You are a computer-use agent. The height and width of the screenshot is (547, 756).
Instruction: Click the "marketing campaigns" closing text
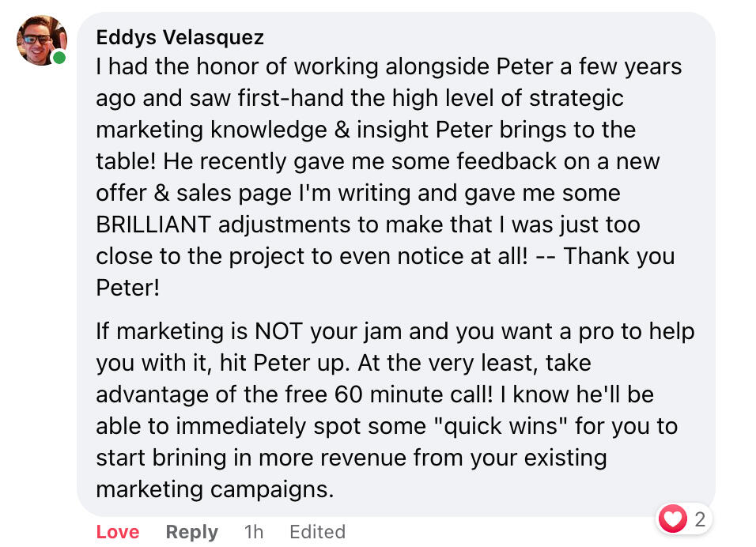[x=214, y=489]
